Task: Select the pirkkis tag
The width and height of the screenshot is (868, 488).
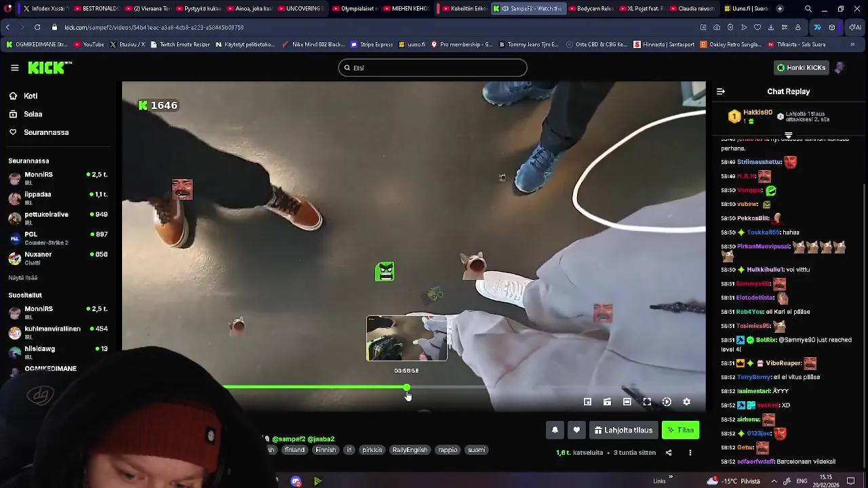Action: click(372, 450)
